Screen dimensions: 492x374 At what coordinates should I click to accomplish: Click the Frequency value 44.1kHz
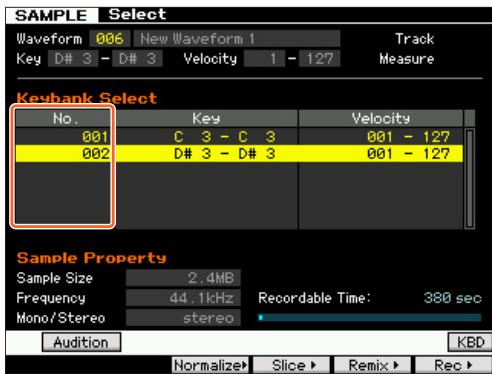[x=183, y=298]
